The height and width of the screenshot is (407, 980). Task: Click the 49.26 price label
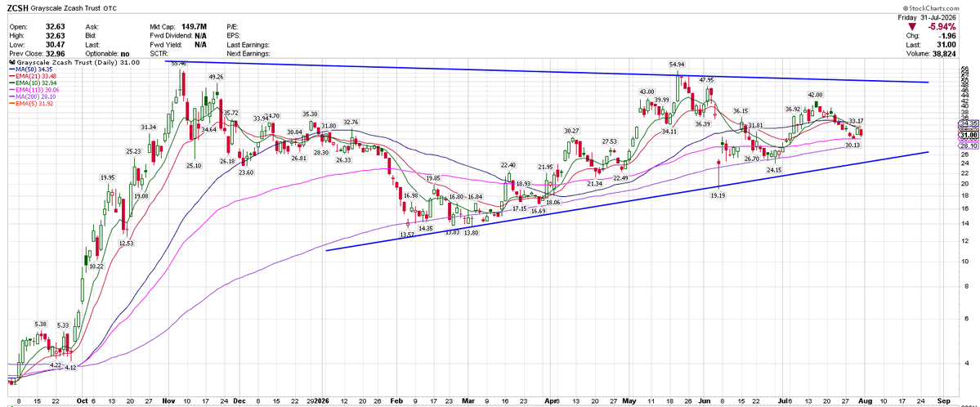(217, 77)
